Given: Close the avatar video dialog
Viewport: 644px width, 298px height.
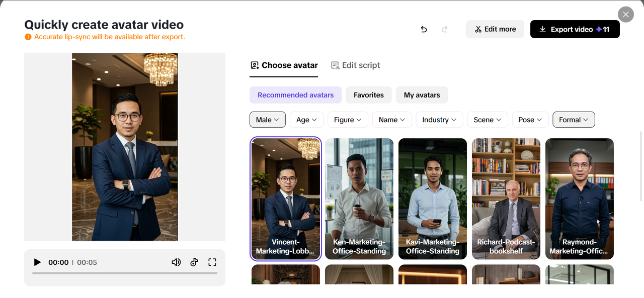Looking at the screenshot, I should pos(625,15).
